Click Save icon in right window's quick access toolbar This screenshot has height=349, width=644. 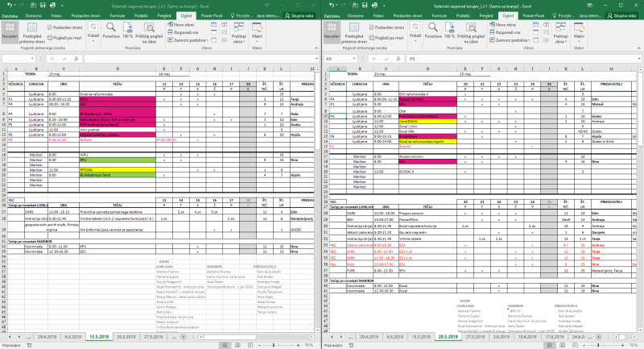(x=365, y=6)
